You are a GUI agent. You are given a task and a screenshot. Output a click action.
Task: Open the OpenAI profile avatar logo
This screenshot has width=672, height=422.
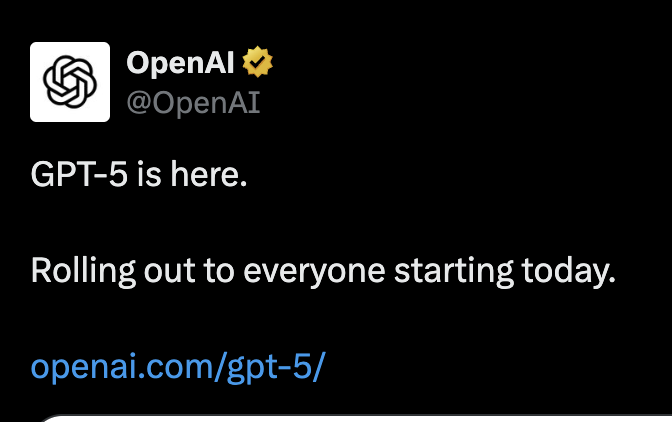(70, 82)
